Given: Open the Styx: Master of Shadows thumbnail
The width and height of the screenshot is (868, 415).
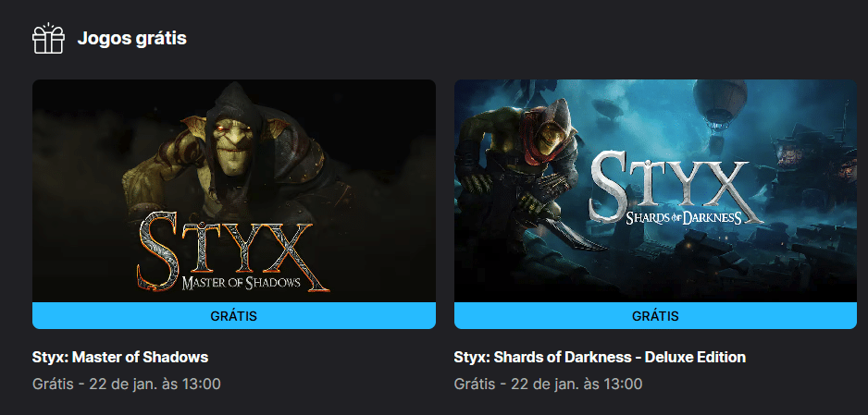Looking at the screenshot, I should point(234,190).
